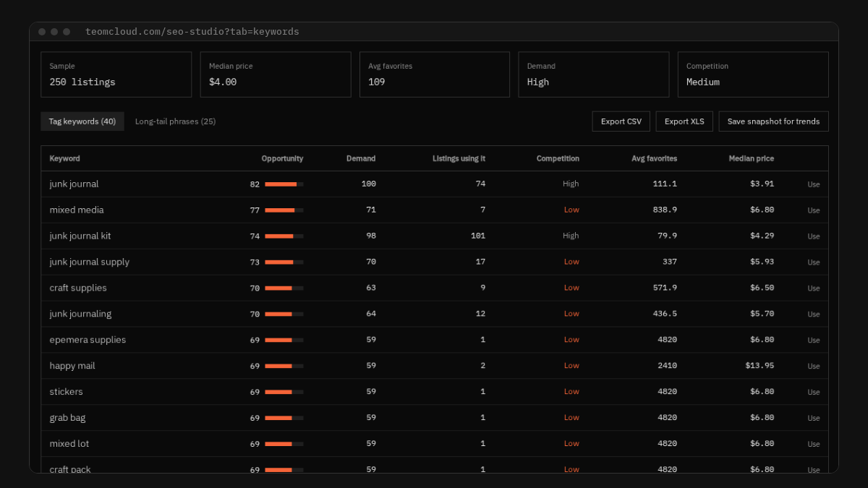This screenshot has width=868, height=488.
Task: Click avg favorites value 2410
Action: (667, 367)
